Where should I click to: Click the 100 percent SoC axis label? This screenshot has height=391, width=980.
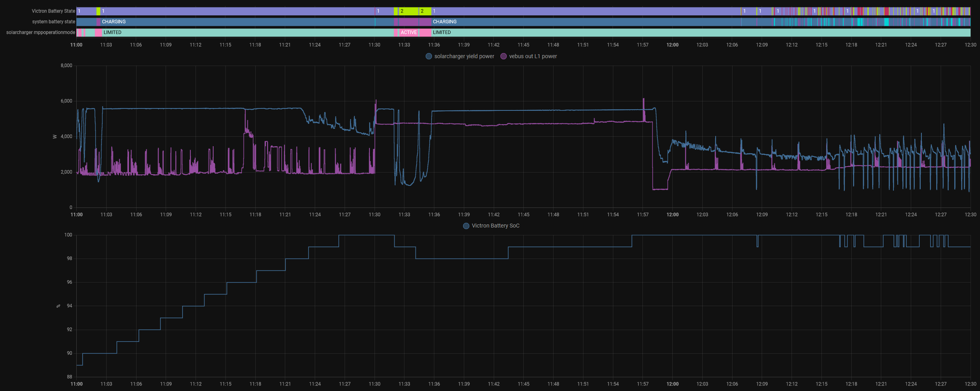point(68,235)
